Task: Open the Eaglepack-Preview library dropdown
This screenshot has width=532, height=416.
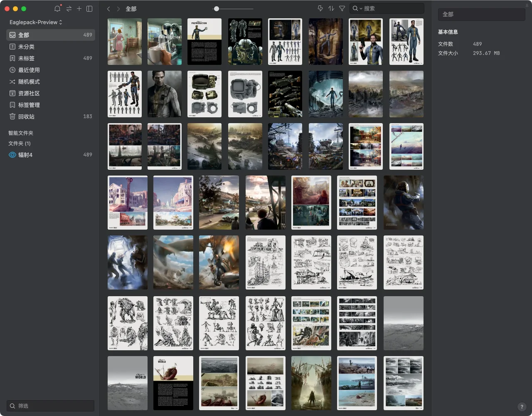Action: [36, 22]
